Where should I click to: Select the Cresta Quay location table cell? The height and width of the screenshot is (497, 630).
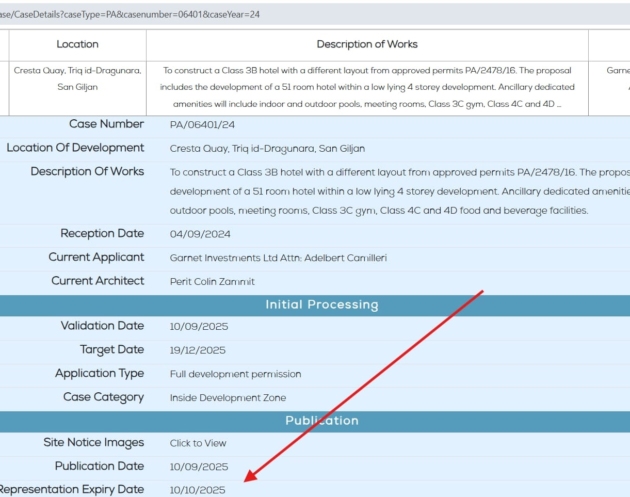pyautogui.click(x=77, y=79)
